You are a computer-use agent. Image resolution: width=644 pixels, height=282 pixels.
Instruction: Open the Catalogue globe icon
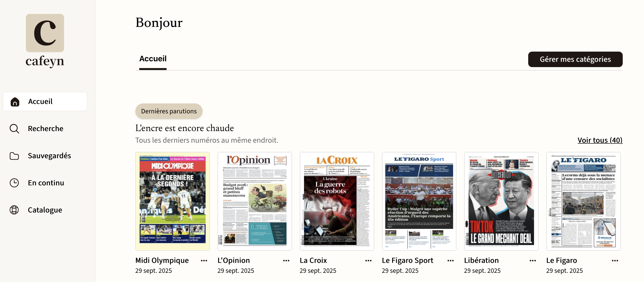14,210
